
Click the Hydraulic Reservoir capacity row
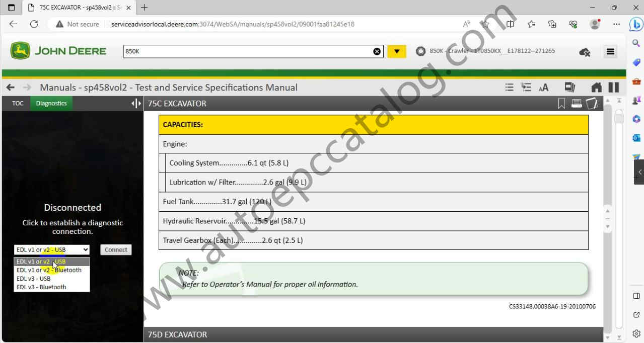[373, 221]
